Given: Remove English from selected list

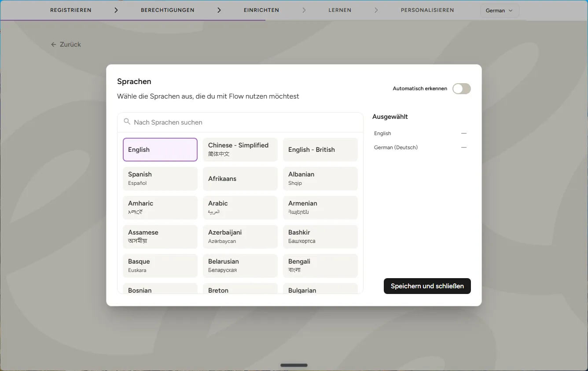Looking at the screenshot, I should pos(464,133).
